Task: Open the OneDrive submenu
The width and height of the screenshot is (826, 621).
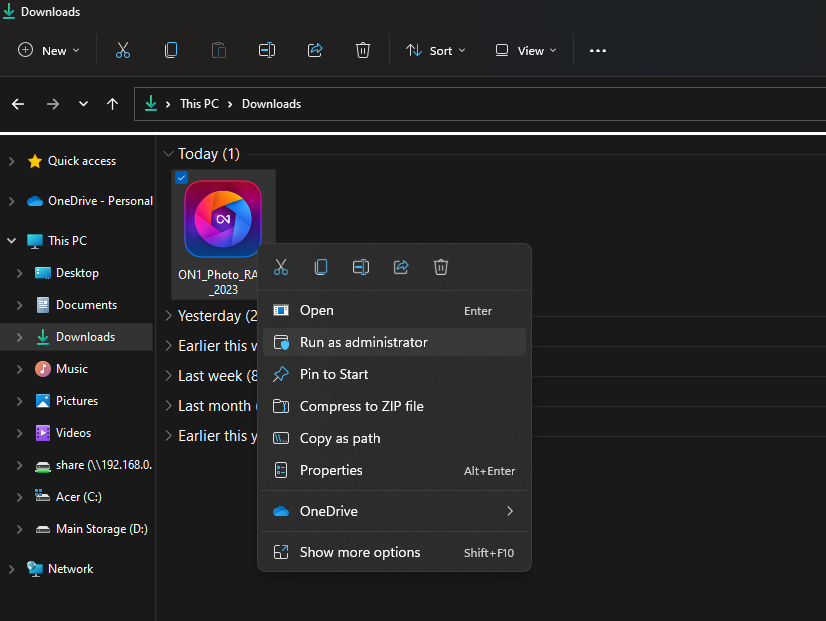Action: [x=394, y=511]
